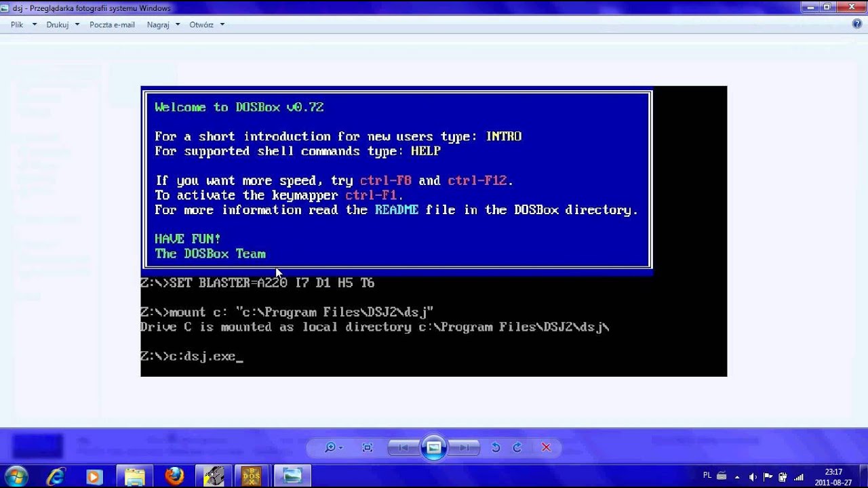The image size is (868, 488).
Task: Open the Otwórz menu
Action: [201, 24]
